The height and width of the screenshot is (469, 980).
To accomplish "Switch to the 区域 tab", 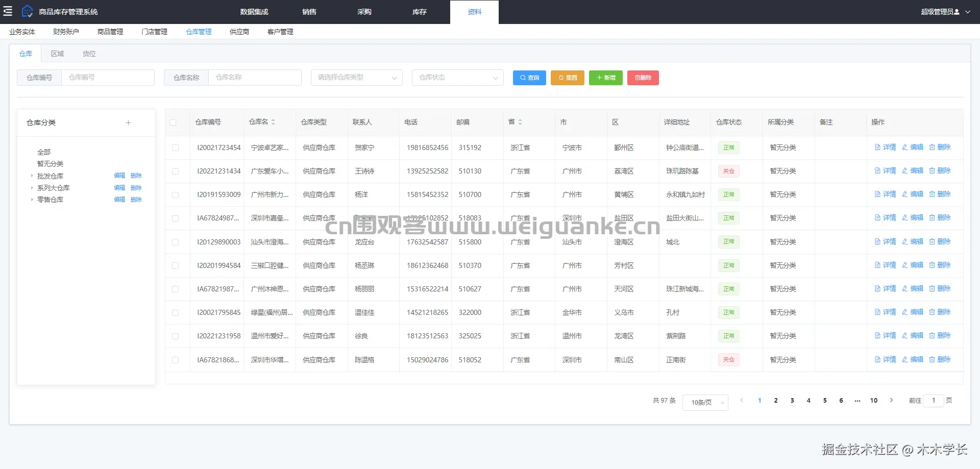I will [57, 54].
